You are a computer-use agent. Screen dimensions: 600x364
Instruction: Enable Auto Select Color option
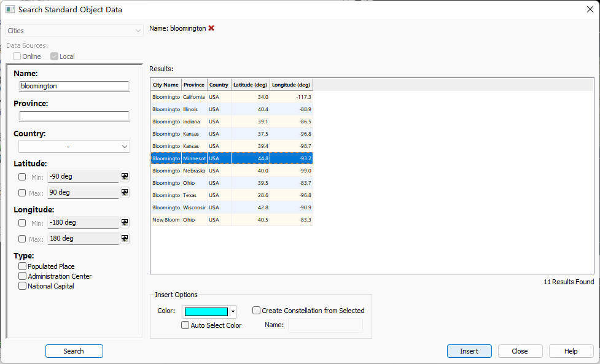point(185,325)
